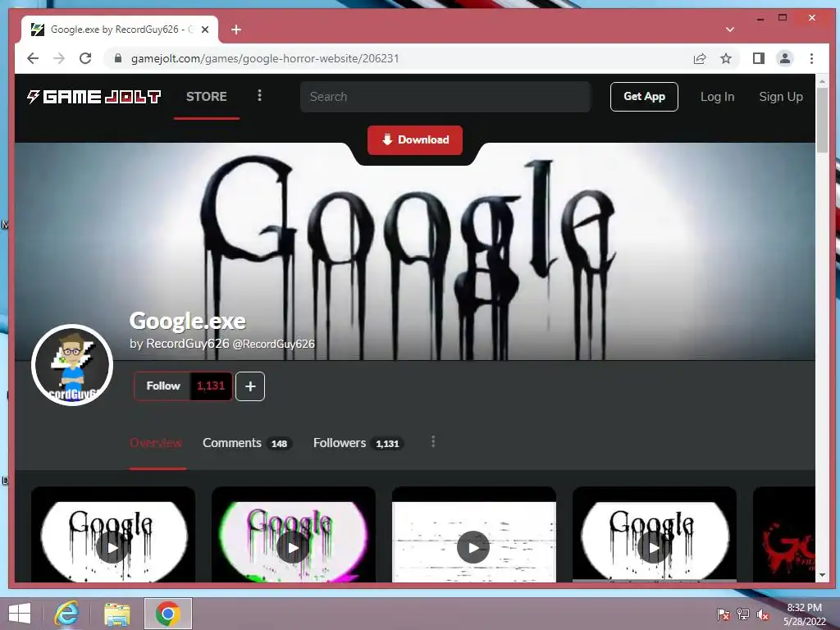The width and height of the screenshot is (840, 630).
Task: Open File Explorer from taskbar
Action: [116, 614]
